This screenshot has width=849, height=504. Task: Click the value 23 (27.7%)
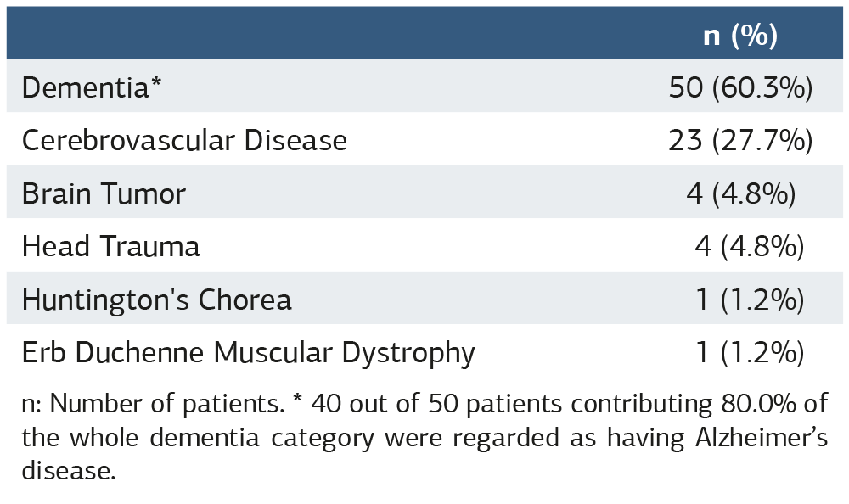coord(741,140)
